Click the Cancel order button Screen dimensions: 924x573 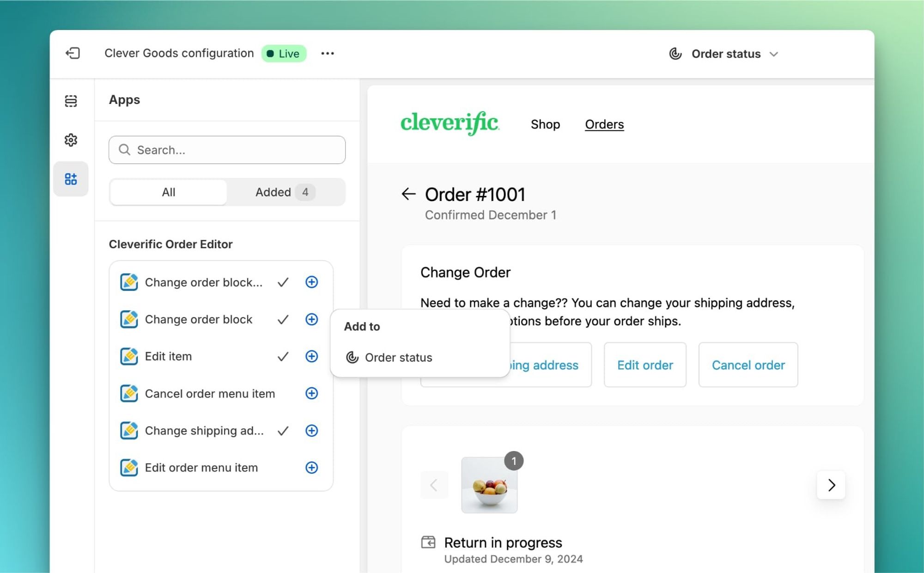point(748,365)
